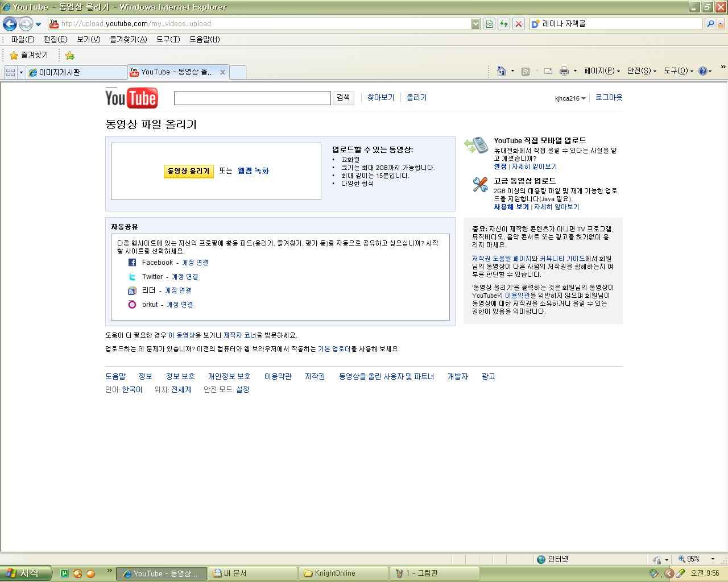Viewport: 728px width, 582px height.
Task: Open the search provider dropdown arrow
Action: tap(721, 24)
